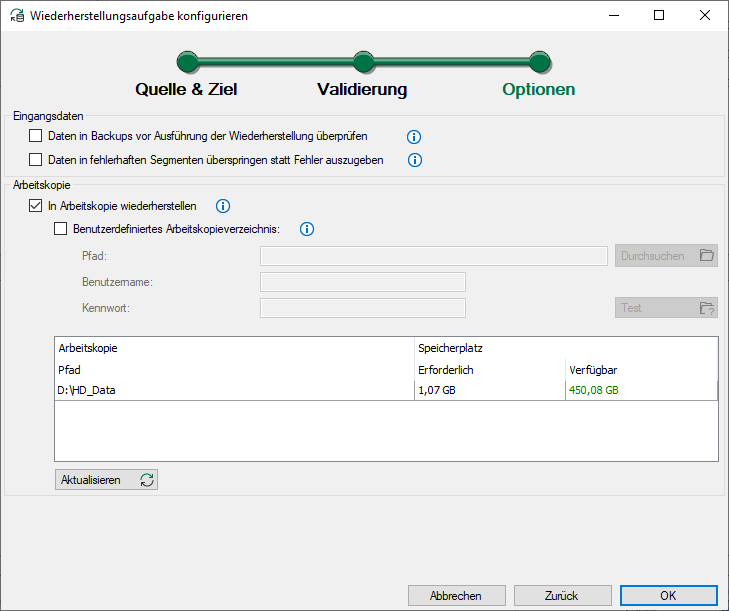This screenshot has width=729, height=611.
Task: Uncheck 'In Arbeitskopie wiederherstellen'
Action: [36, 206]
